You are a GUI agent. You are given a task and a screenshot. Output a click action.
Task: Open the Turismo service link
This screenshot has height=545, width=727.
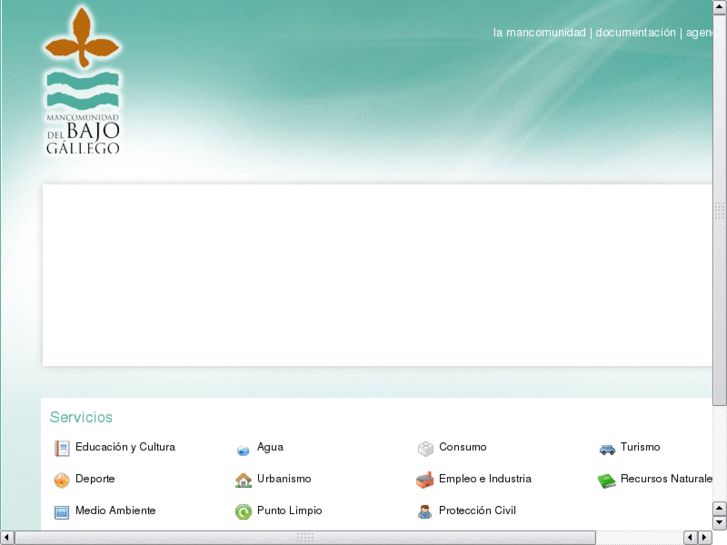(640, 447)
